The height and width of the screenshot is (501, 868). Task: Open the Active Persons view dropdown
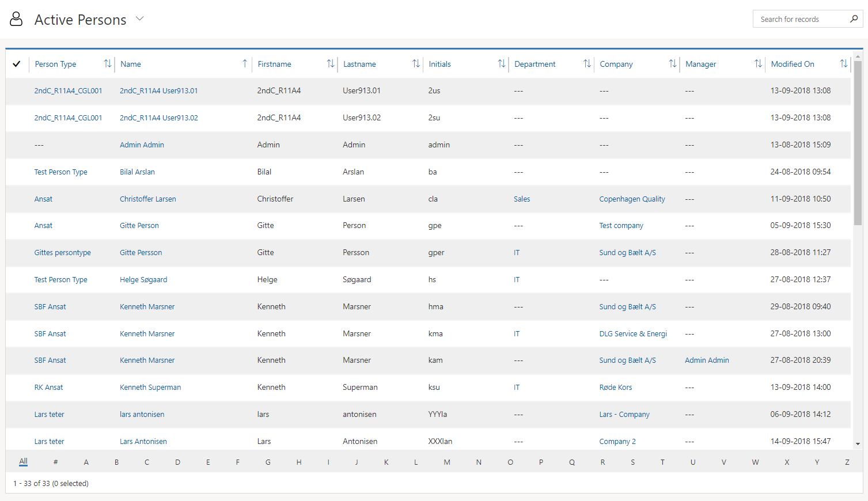pyautogui.click(x=139, y=19)
